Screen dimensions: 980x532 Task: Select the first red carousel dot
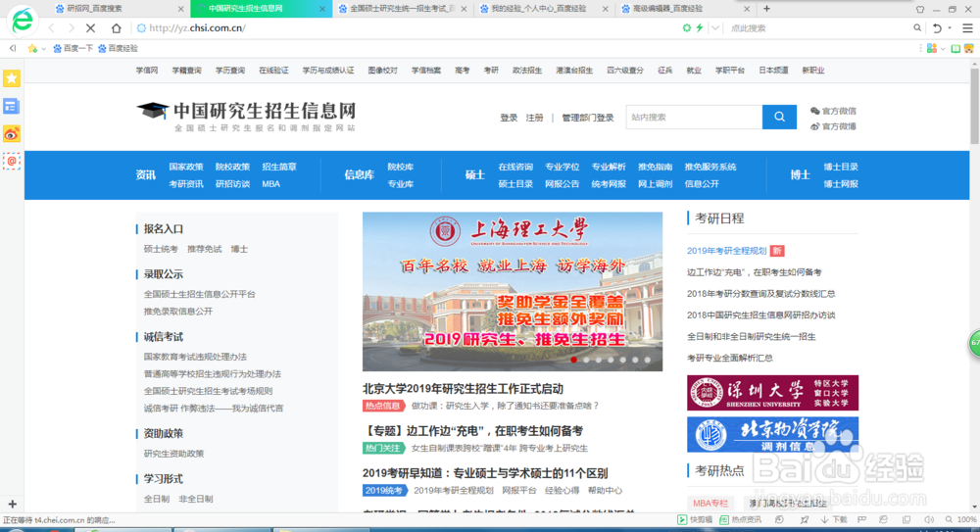point(573,360)
